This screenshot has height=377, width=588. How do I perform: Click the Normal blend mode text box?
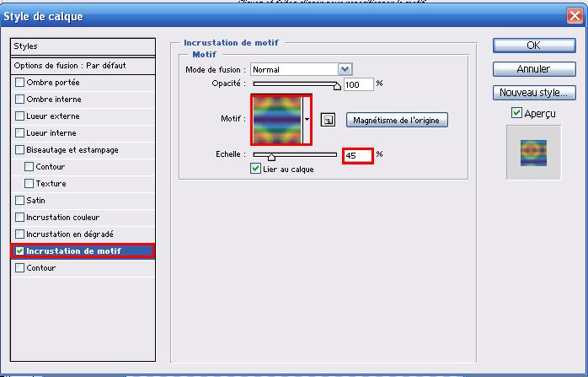(x=294, y=69)
